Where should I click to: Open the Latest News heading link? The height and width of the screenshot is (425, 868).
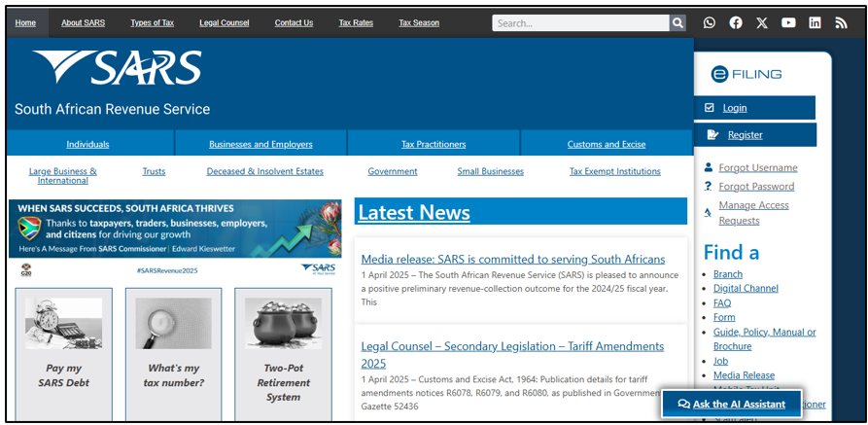tap(414, 212)
